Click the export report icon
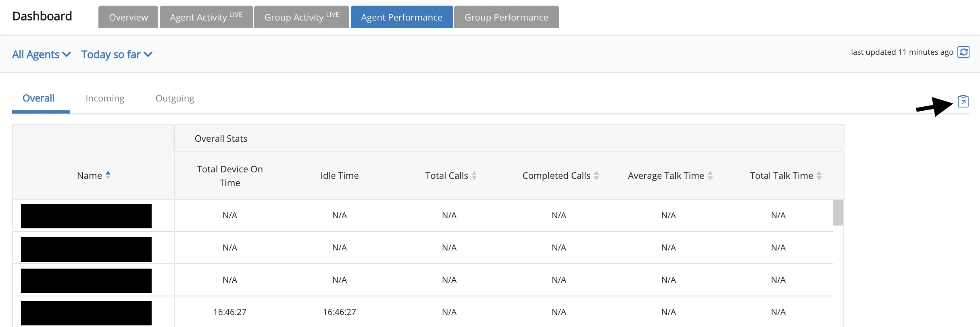This screenshot has width=980, height=327. (x=963, y=101)
